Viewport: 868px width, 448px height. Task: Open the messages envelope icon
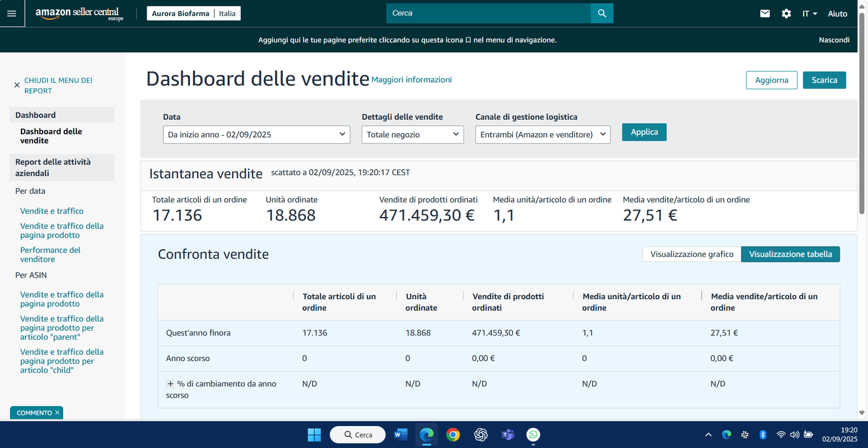765,13
